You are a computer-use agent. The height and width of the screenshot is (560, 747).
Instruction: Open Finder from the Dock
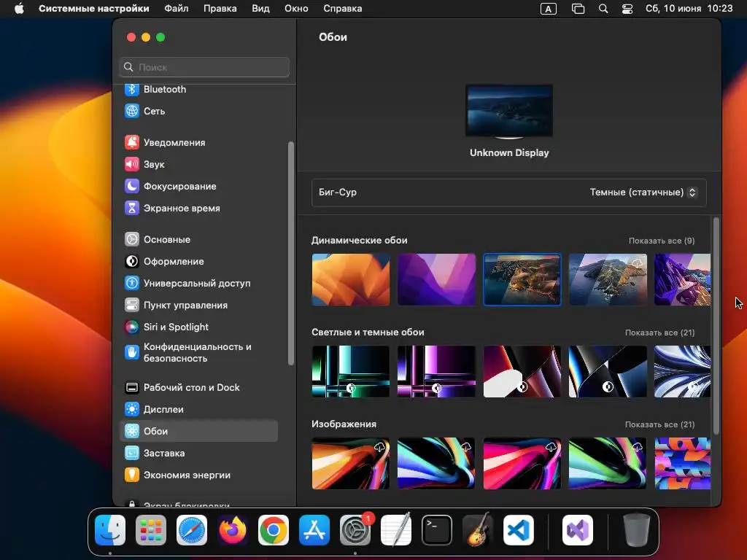point(110,530)
